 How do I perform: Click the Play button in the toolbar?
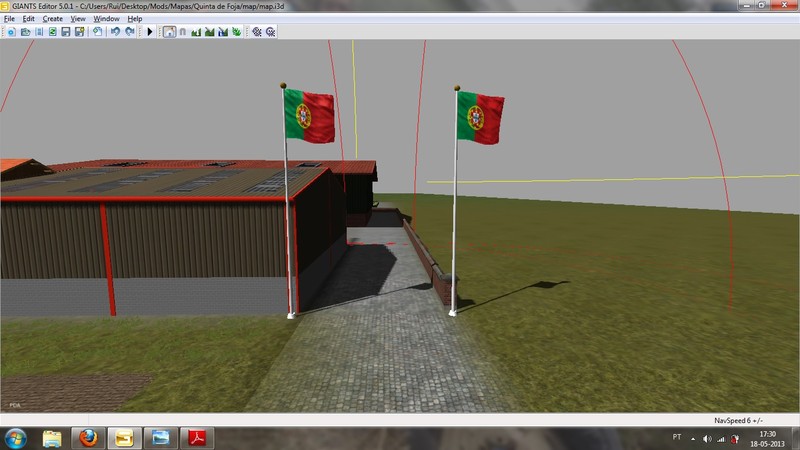click(x=149, y=32)
